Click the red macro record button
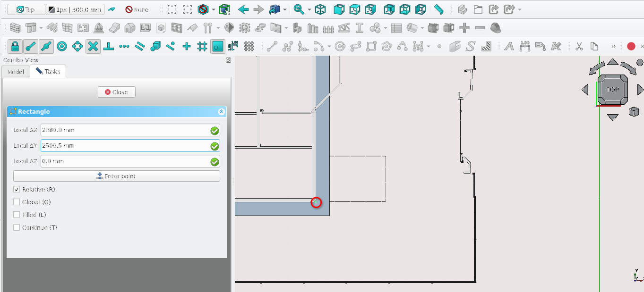The width and height of the screenshot is (644, 292). pos(631,46)
